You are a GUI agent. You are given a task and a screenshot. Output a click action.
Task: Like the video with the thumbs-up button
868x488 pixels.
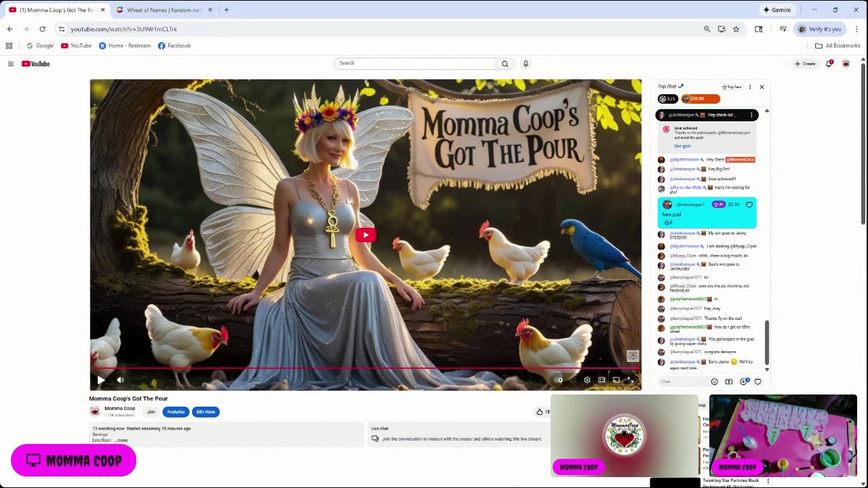542,411
